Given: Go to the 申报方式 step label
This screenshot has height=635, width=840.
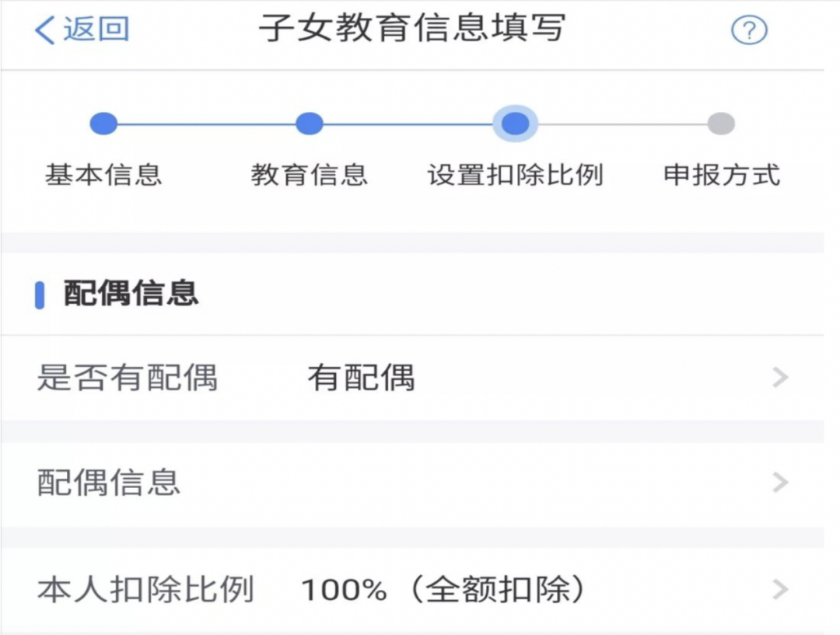Looking at the screenshot, I should (721, 175).
